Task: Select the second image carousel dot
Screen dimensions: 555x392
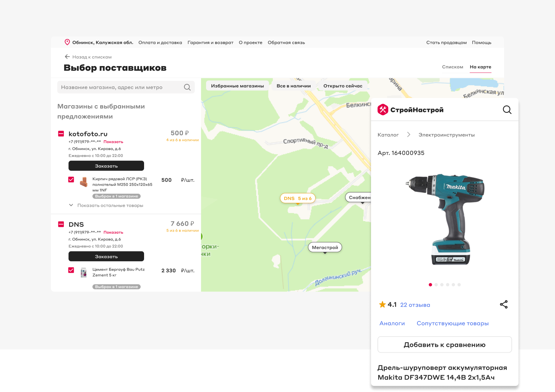Action: [436, 285]
